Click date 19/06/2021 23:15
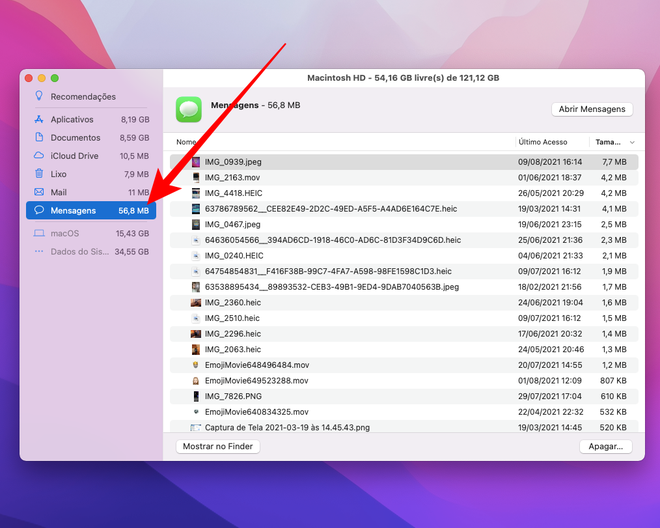 pos(549,224)
